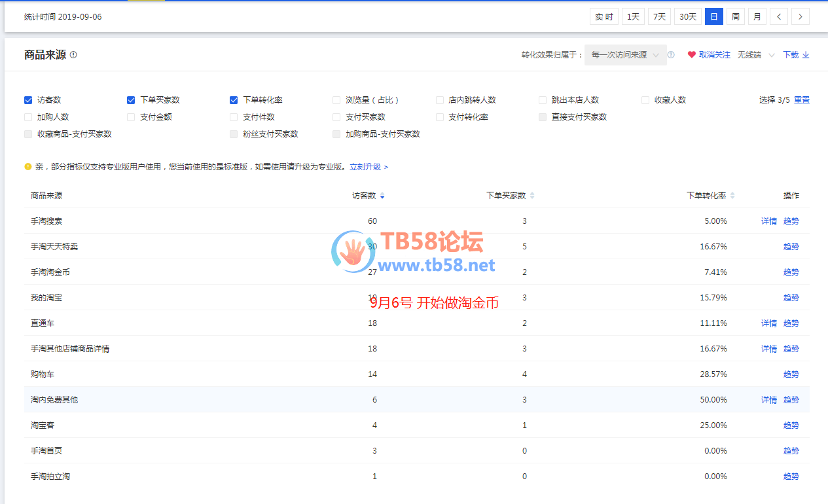Open 立刻升级 upgrade link
Screen dimensions: 828x504
(x=369, y=167)
